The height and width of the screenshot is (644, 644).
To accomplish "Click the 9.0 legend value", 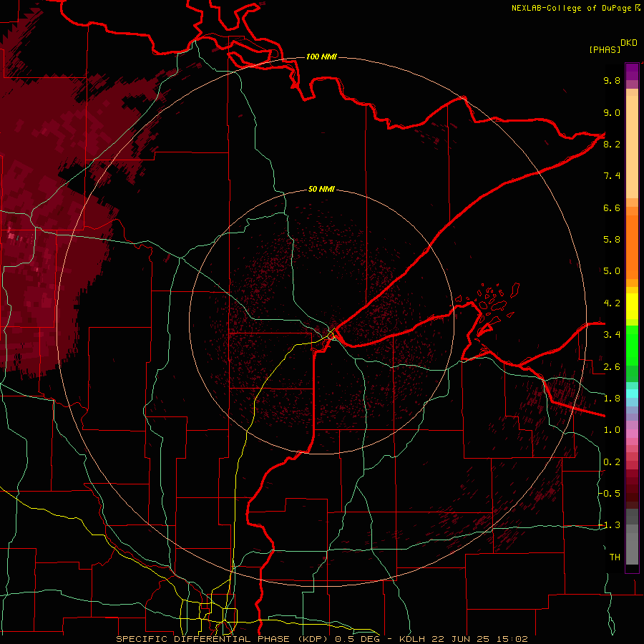I will click(x=612, y=112).
